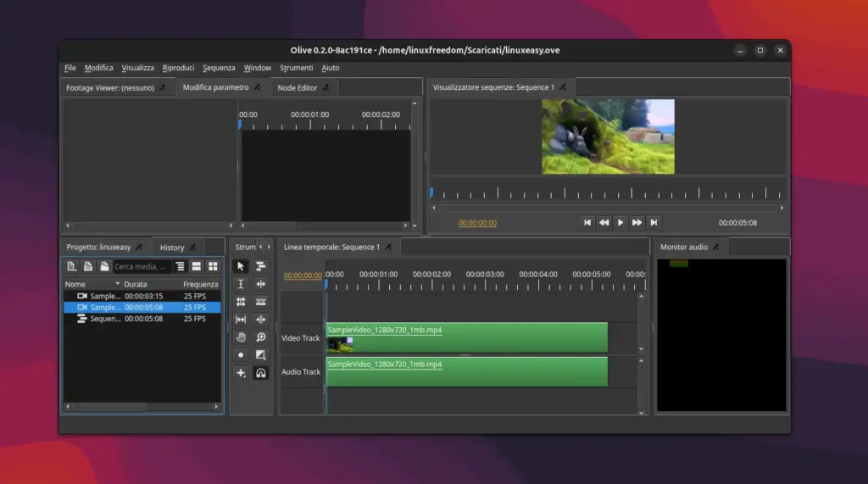Open the Riproduci menu
The height and width of the screenshot is (484, 868).
pos(178,68)
